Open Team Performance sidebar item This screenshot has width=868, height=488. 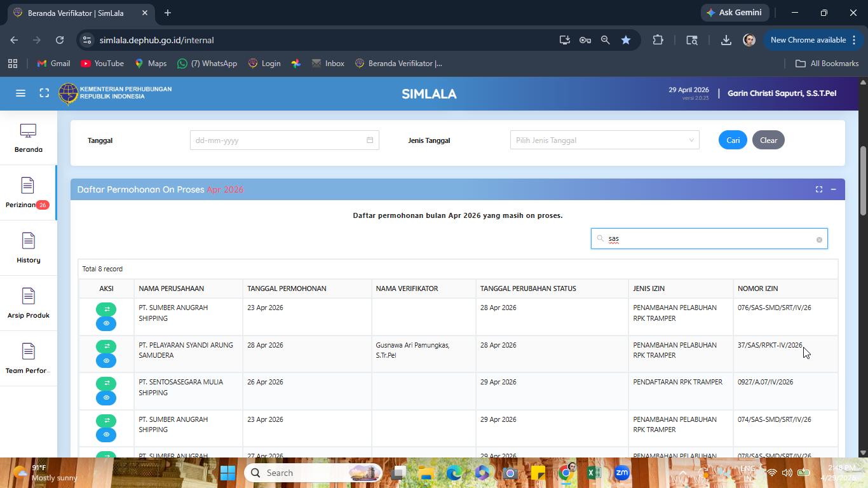click(x=28, y=359)
